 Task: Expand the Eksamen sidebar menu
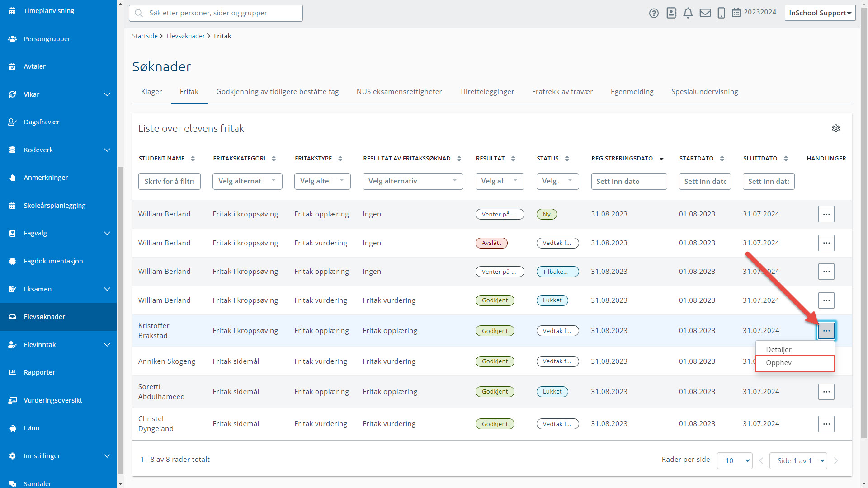[107, 289]
